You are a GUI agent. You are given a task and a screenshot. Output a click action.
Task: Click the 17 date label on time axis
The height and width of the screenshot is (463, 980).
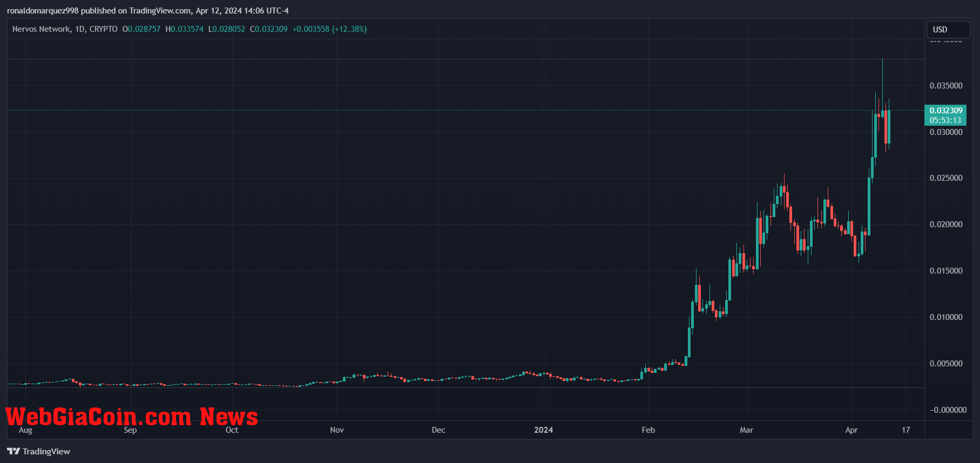906,430
